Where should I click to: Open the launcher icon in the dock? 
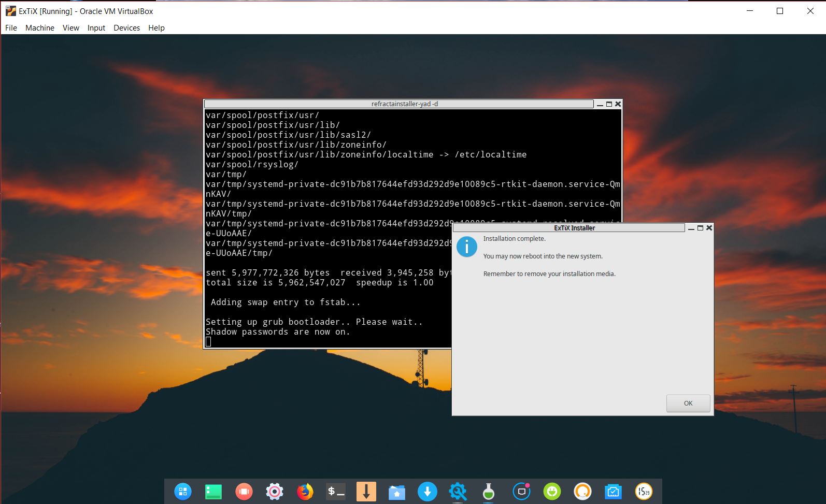tap(182, 492)
